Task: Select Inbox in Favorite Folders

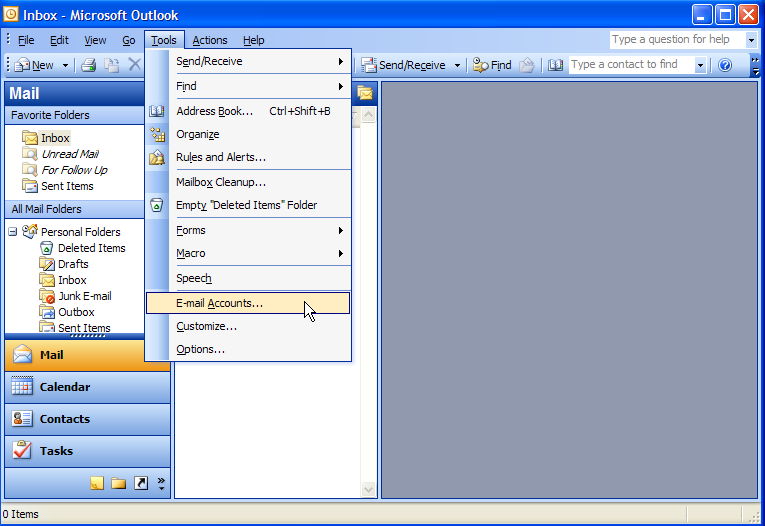Action: [x=55, y=138]
